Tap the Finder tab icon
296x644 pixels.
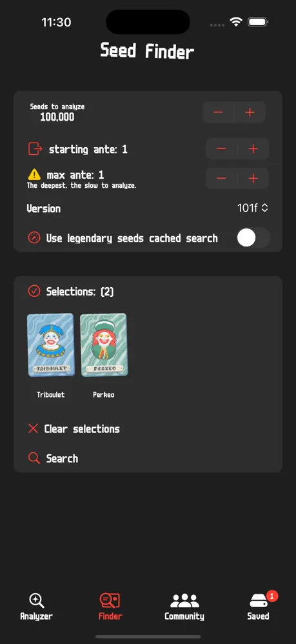click(x=110, y=601)
